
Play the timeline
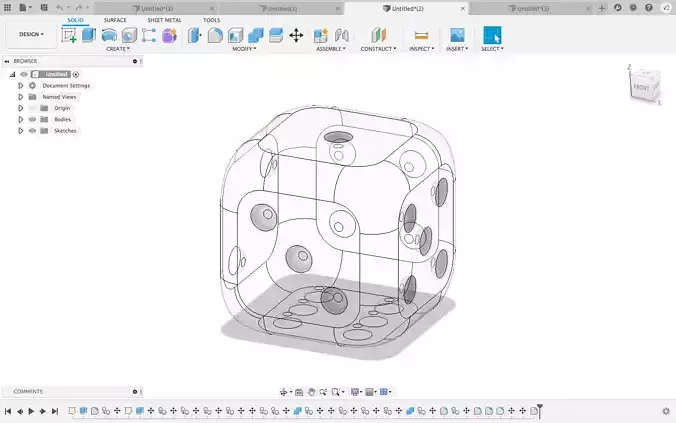[31, 411]
